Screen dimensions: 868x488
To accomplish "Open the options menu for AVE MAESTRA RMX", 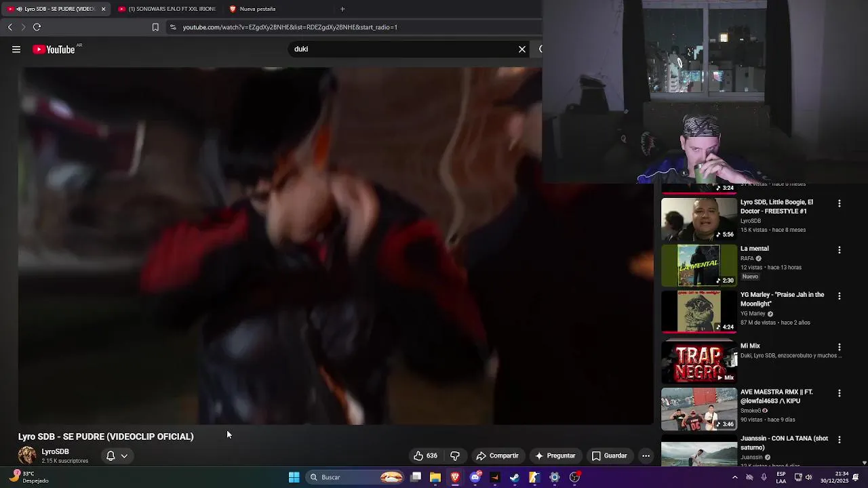I will click(840, 393).
